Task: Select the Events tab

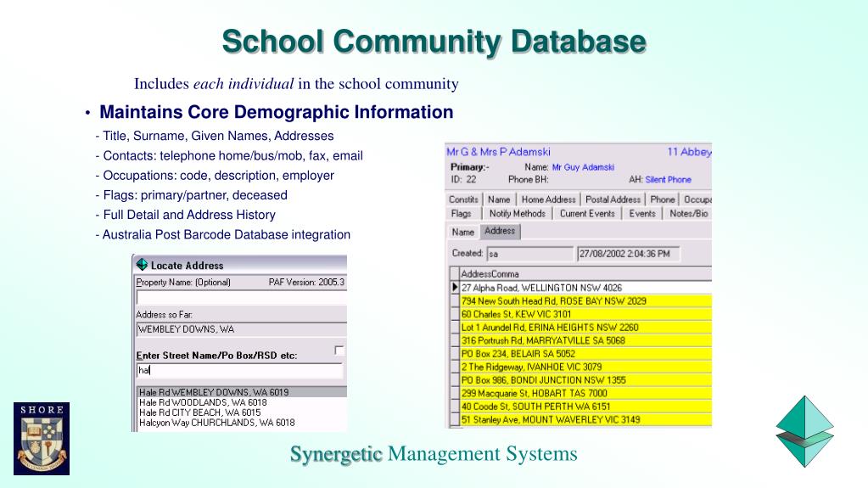Action: point(642,214)
